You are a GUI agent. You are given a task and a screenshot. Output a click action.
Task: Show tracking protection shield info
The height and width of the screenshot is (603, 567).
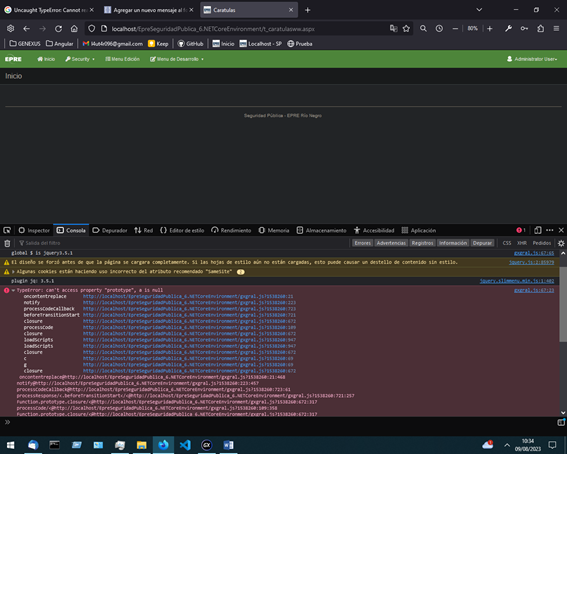tap(92, 29)
